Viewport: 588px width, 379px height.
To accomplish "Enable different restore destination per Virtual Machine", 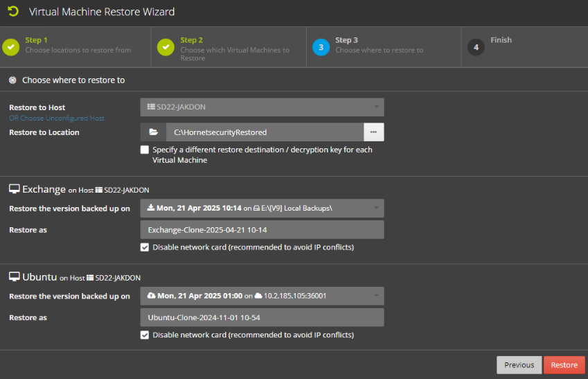I will [144, 150].
